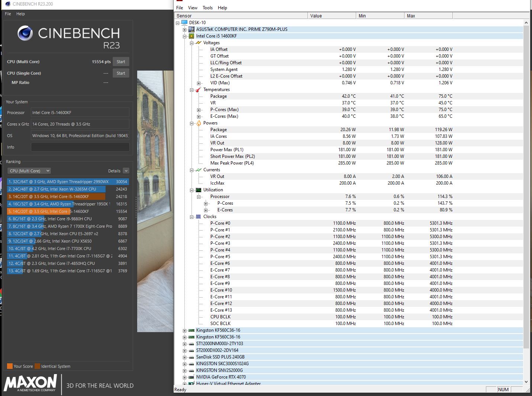The height and width of the screenshot is (396, 532).
Task: Select the Intel Core i7-7700K ranking row
Action: pyautogui.click(x=68, y=249)
